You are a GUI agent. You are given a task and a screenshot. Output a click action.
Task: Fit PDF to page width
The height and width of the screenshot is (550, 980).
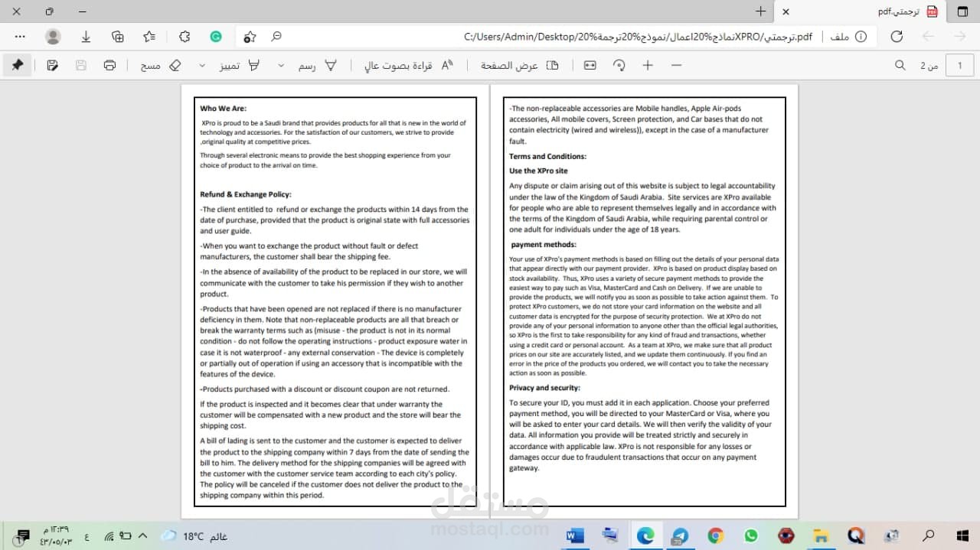(590, 66)
